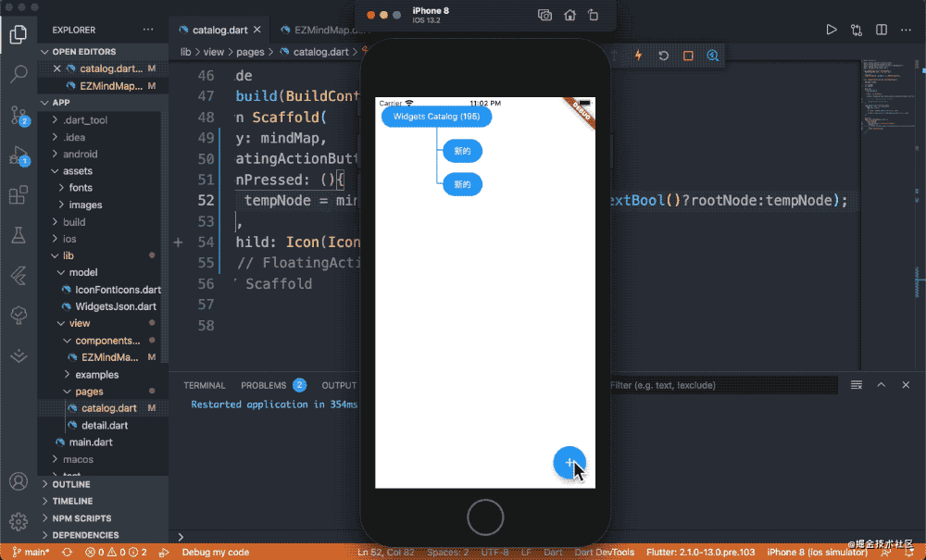Click the Stop debugging square icon

(688, 56)
